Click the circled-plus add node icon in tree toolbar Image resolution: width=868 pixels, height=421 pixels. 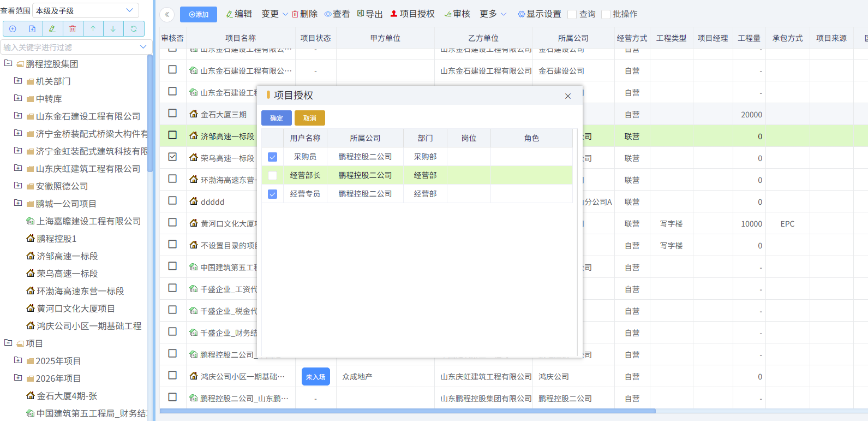click(13, 29)
